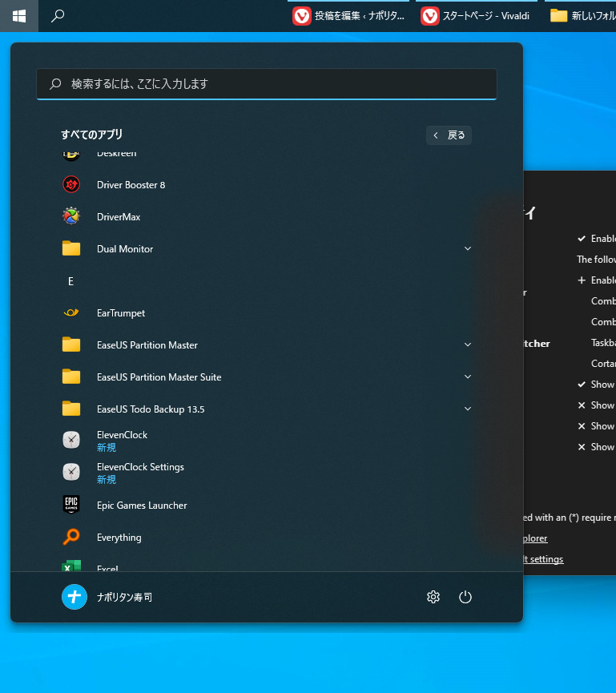
Task: Open taskbar search magnifier icon
Action: [58, 16]
